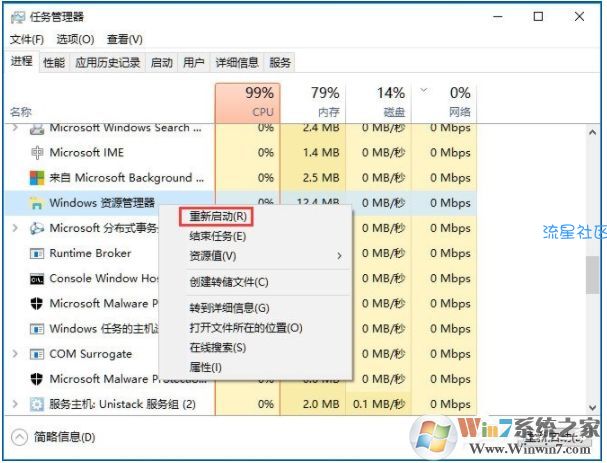
Task: Expand the Microsoft 分布式事务 process row
Action: pos(15,228)
